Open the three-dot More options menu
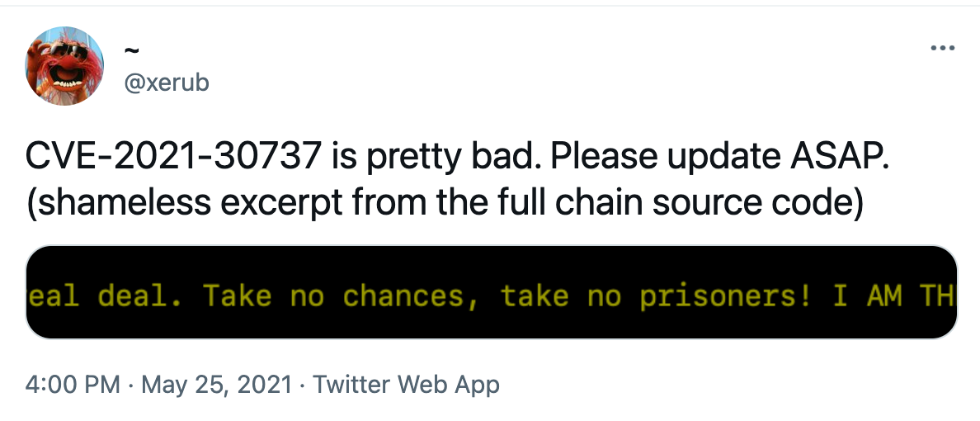This screenshot has width=980, height=421. click(x=941, y=48)
